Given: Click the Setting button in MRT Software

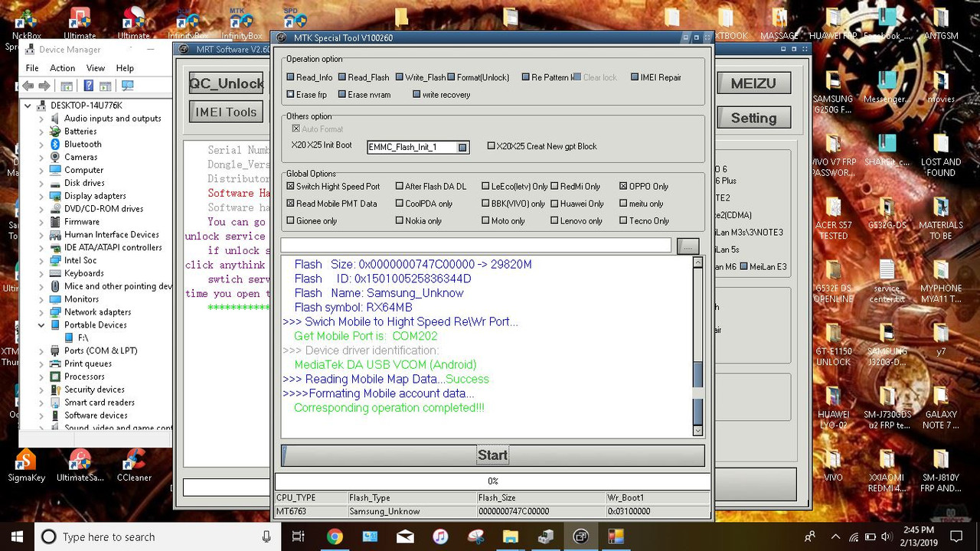Looking at the screenshot, I should pos(753,118).
